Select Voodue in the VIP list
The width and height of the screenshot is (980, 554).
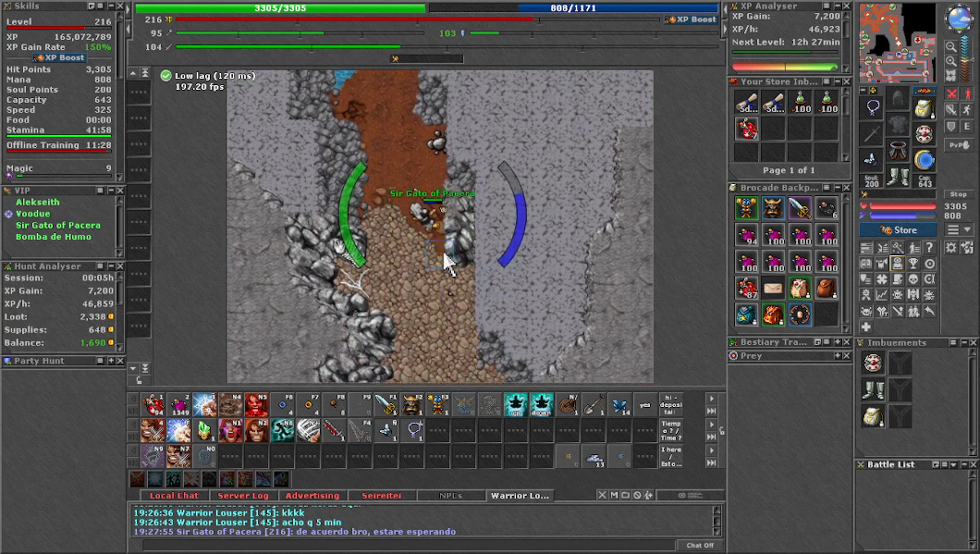tap(33, 213)
